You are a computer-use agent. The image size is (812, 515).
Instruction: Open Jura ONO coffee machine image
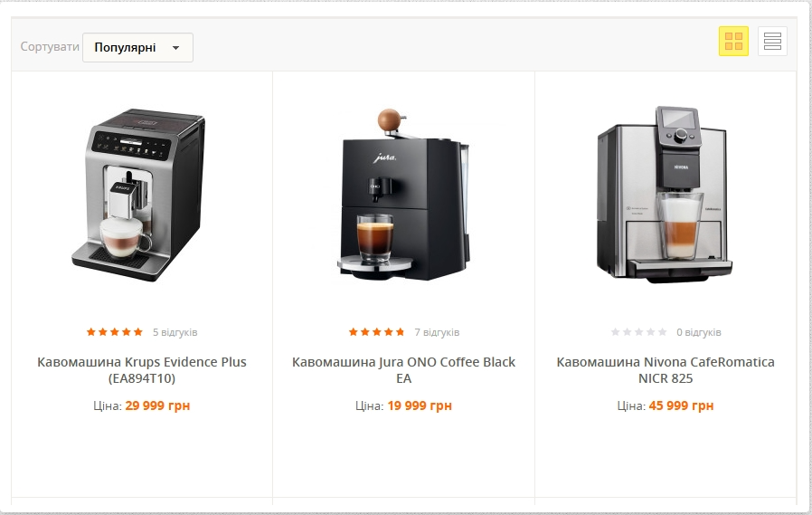click(x=404, y=195)
